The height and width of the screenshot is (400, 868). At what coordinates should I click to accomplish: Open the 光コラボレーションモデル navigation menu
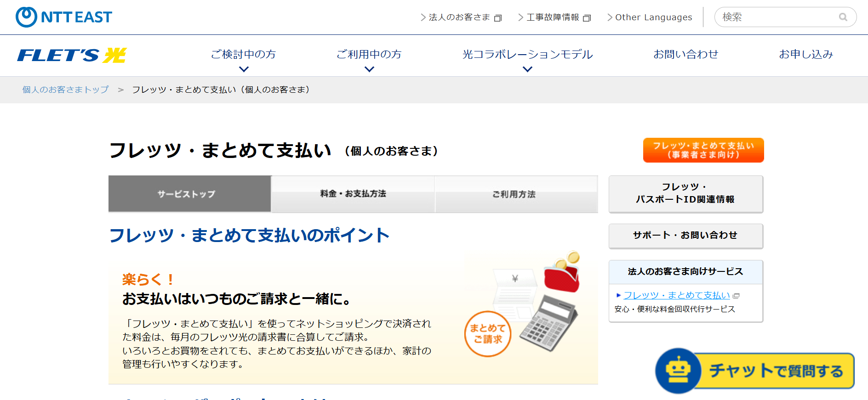point(528,55)
